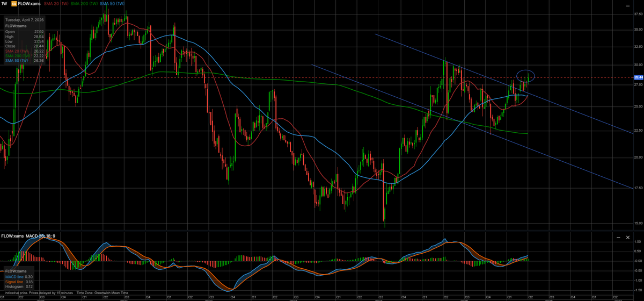644x301 pixels.
Task: Click the 17.50 price axis label
Action: (x=639, y=188)
